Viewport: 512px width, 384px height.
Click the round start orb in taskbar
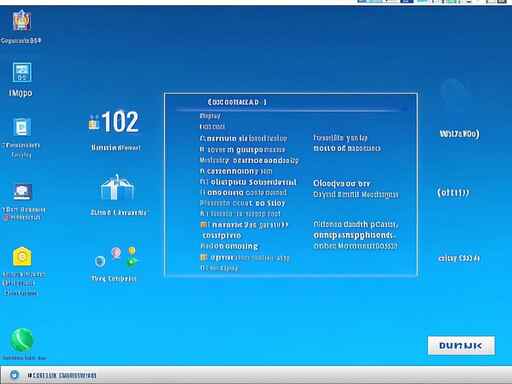pos(14,375)
